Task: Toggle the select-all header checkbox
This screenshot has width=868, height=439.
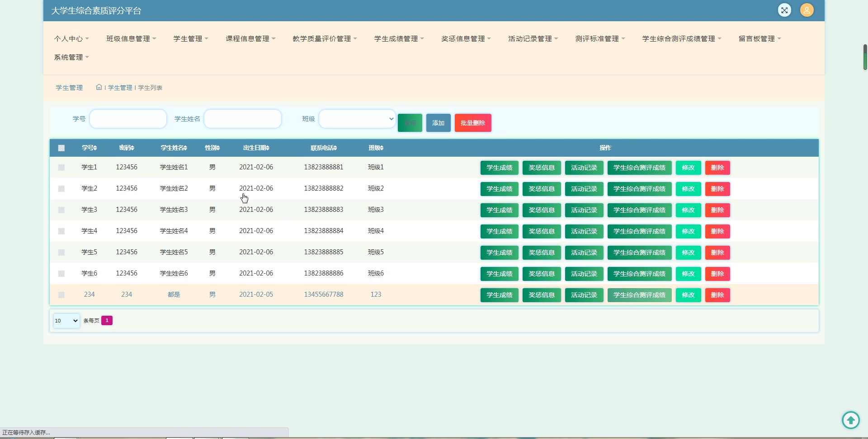Action: click(61, 148)
